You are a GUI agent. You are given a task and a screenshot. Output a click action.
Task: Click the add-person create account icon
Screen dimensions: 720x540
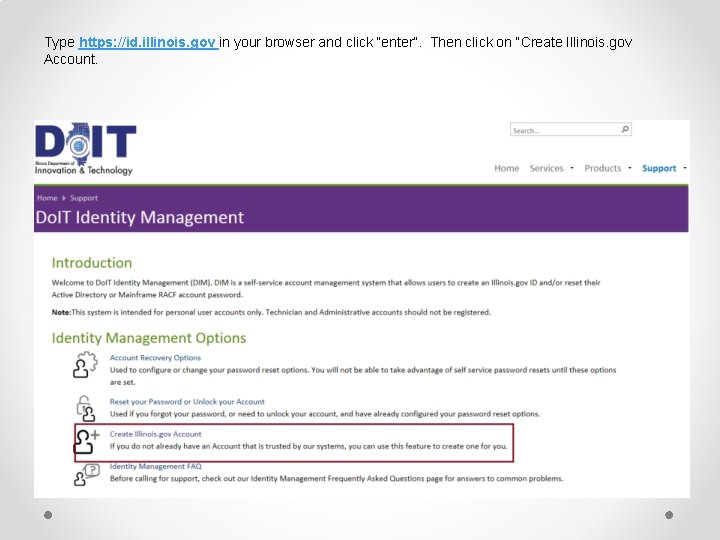(x=87, y=441)
